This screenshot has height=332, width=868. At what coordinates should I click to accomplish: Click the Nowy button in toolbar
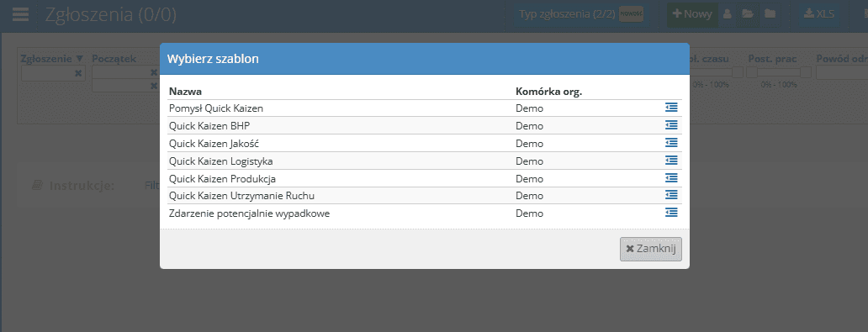pos(692,14)
